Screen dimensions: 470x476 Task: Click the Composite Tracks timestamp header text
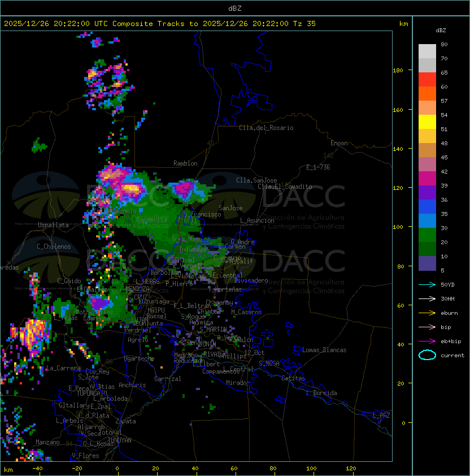[160, 24]
